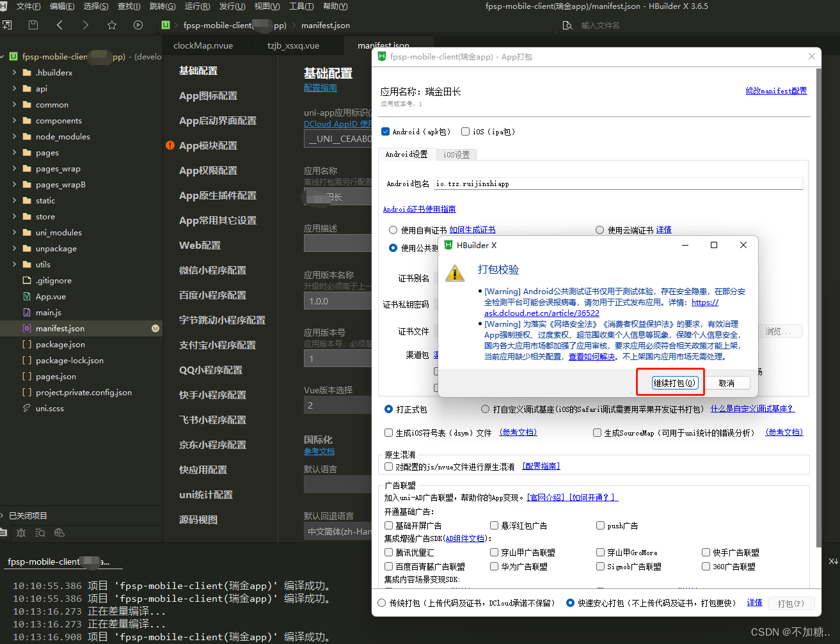Expand the node_modules folder
This screenshot has height=644, width=840.
point(14,136)
